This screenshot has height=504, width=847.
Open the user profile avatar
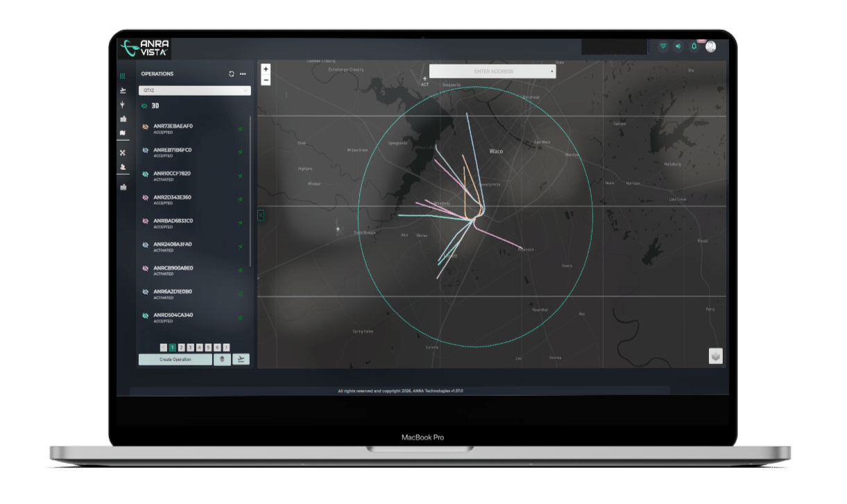point(711,46)
